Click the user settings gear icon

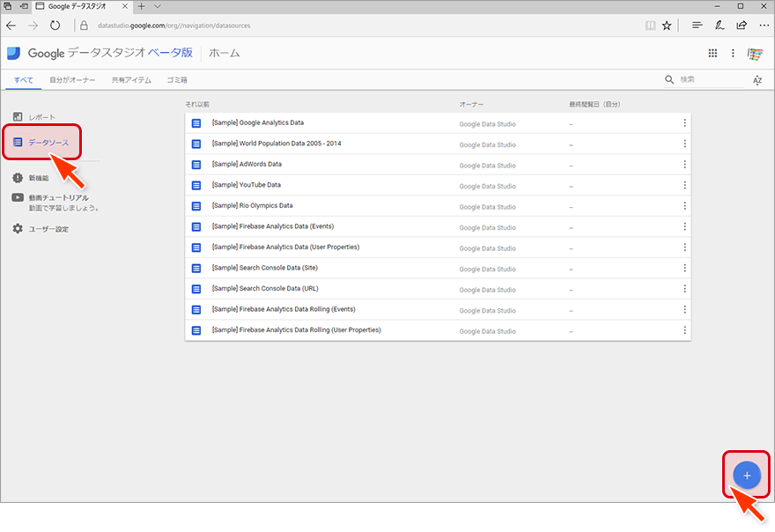click(x=18, y=228)
